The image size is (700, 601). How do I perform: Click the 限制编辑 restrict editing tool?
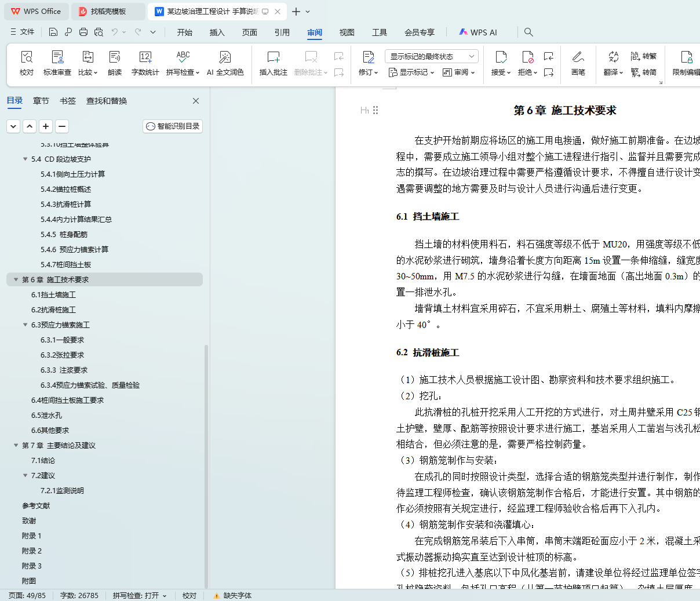[x=686, y=63]
